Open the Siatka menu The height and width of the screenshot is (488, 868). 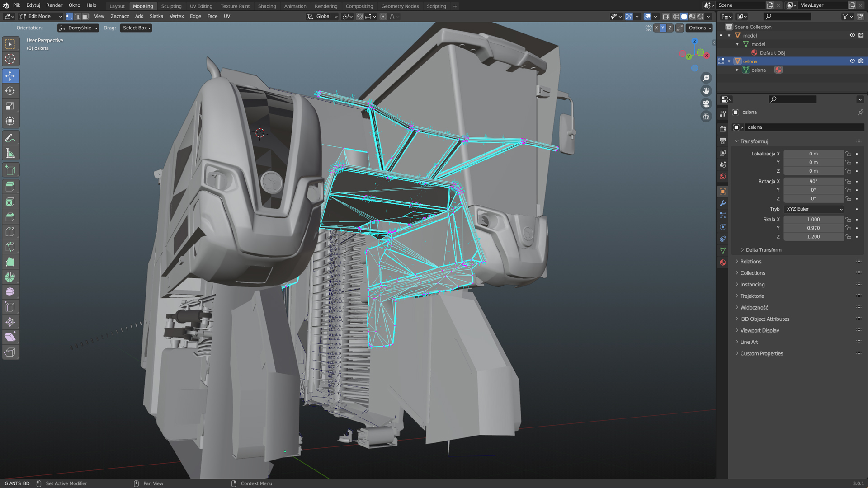[156, 16]
